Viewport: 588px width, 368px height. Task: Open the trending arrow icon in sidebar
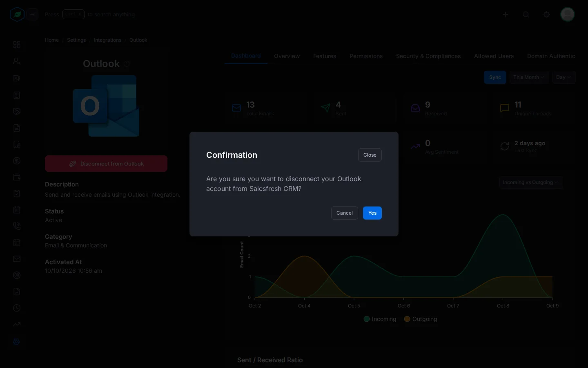(x=17, y=324)
